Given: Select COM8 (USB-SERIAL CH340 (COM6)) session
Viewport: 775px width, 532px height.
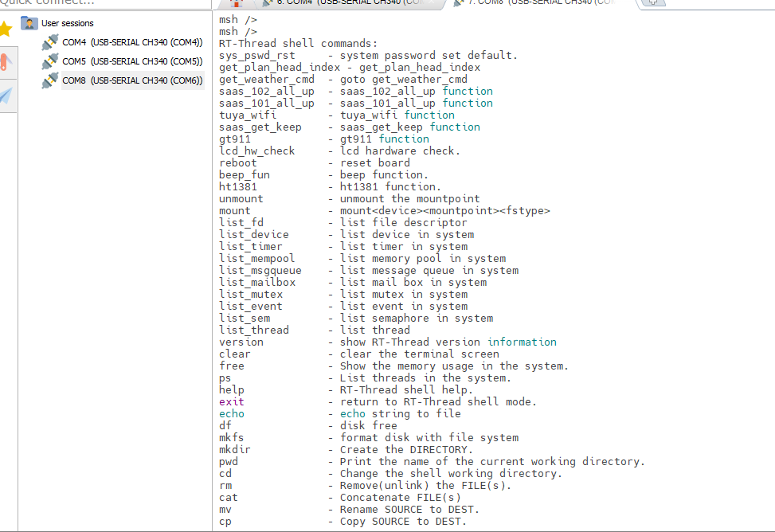Looking at the screenshot, I should 132,80.
